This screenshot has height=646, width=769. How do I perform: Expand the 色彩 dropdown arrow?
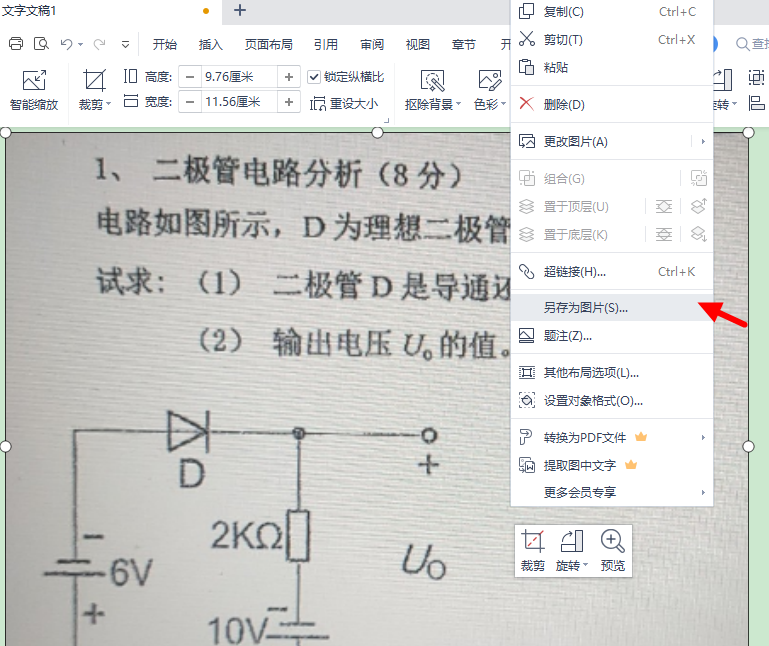coord(503,103)
